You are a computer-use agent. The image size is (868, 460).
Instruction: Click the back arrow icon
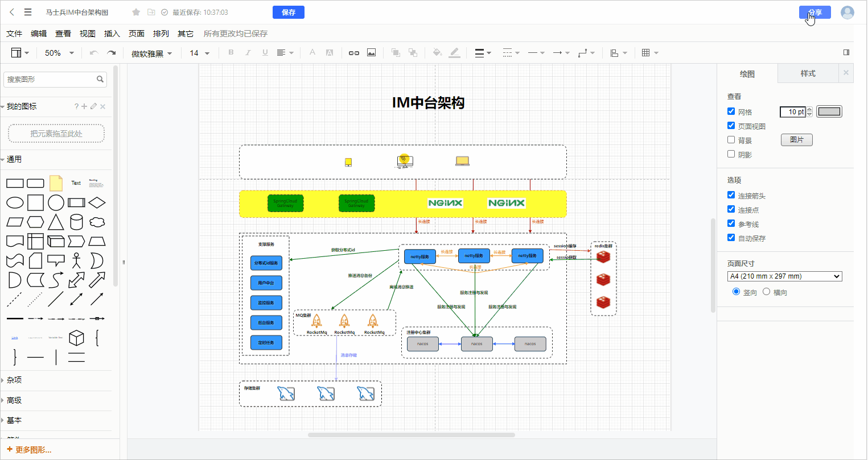click(x=12, y=12)
